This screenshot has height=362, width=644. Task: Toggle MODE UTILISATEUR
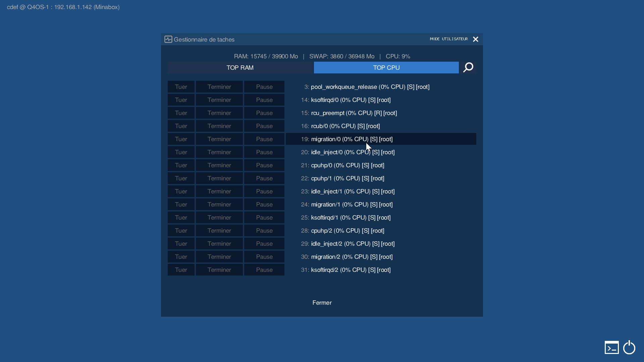[449, 39]
